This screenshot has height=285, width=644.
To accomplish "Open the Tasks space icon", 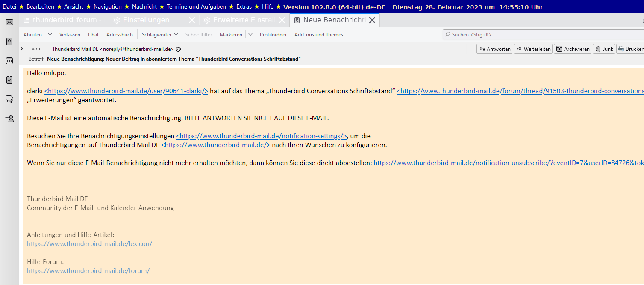I will coord(9,80).
